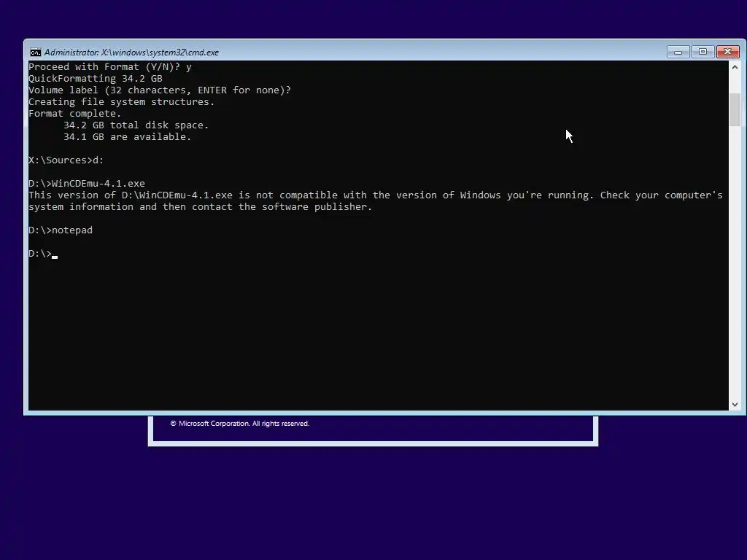Click the console vertical scrollbar thumb
This screenshot has width=747, height=560.
(735, 110)
